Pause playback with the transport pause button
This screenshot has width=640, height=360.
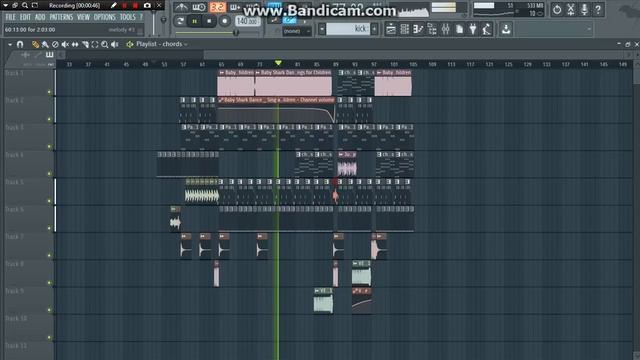tap(195, 21)
